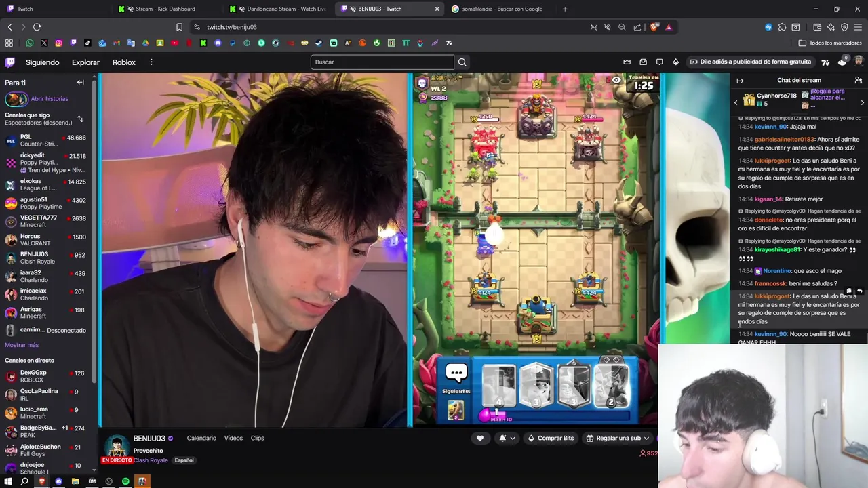The width and height of the screenshot is (868, 488).
Task: Open Brave main hamburger menu
Action: pos(858,27)
